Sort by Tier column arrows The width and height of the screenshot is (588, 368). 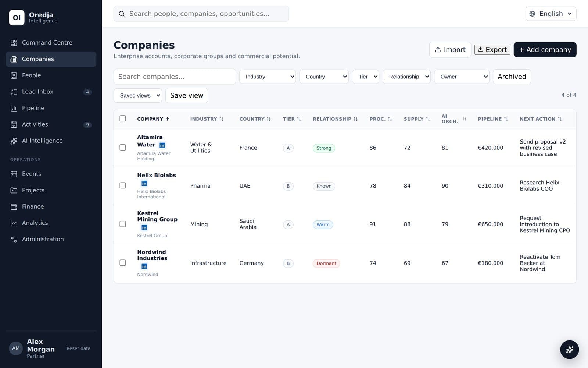click(x=299, y=119)
